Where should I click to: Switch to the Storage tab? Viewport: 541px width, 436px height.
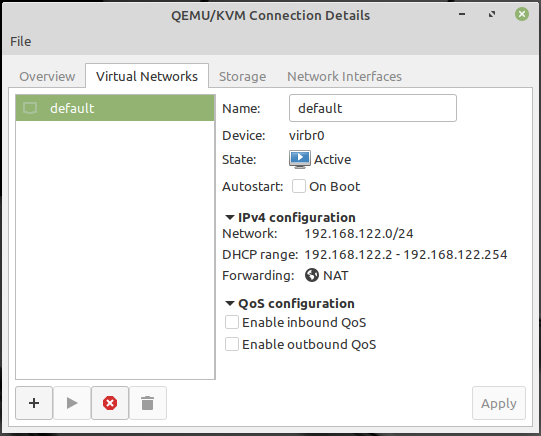pos(243,76)
